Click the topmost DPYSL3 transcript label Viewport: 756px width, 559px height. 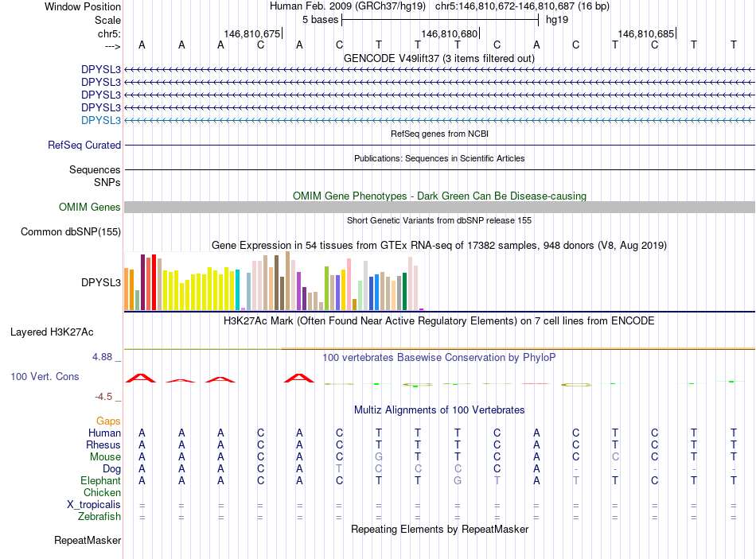tap(101, 69)
